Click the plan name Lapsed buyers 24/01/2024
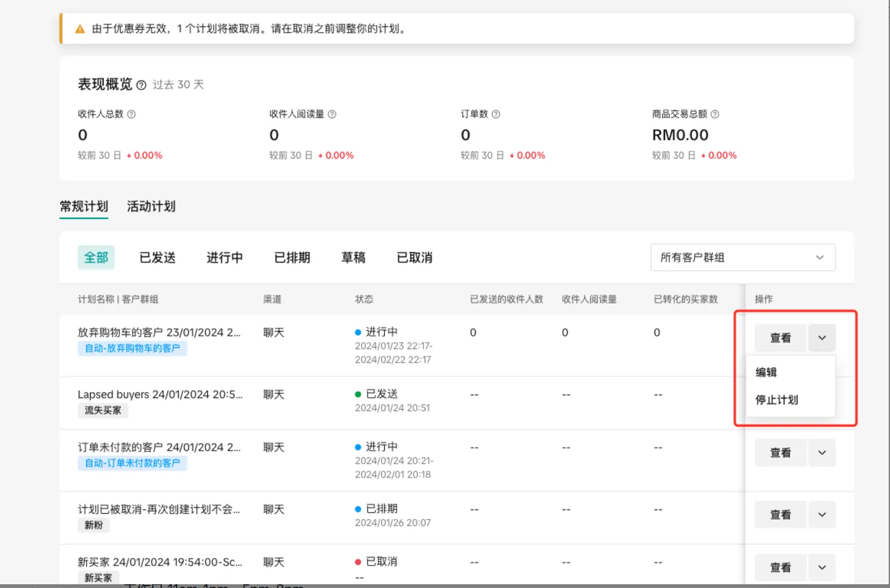 pos(161,394)
